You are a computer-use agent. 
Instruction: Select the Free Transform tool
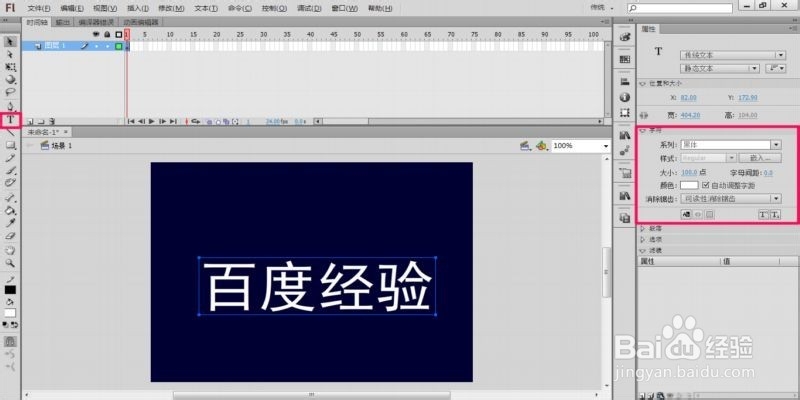click(10, 67)
